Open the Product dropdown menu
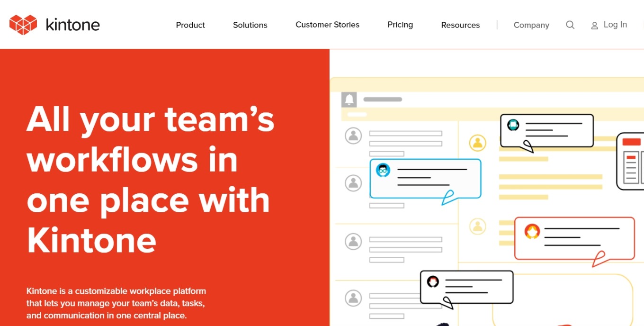Image resolution: width=644 pixels, height=326 pixels. 190,25
